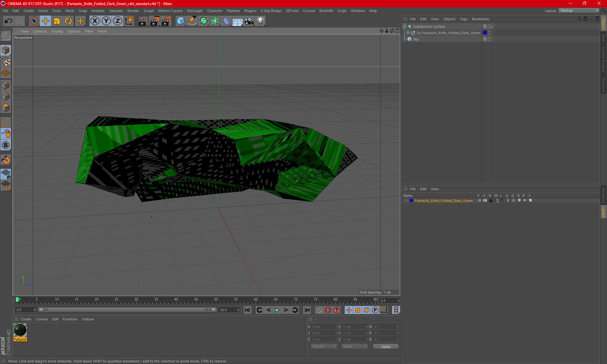The width and height of the screenshot is (607, 364).
Task: Open the Scale mode dropdown
Action: pos(355,346)
